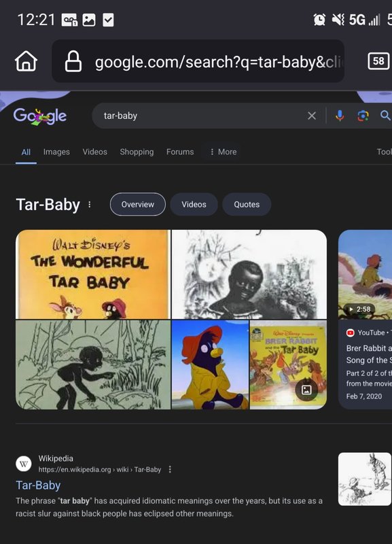Tap the checkmark notification icon
This screenshot has height=544, width=392.
point(108,20)
